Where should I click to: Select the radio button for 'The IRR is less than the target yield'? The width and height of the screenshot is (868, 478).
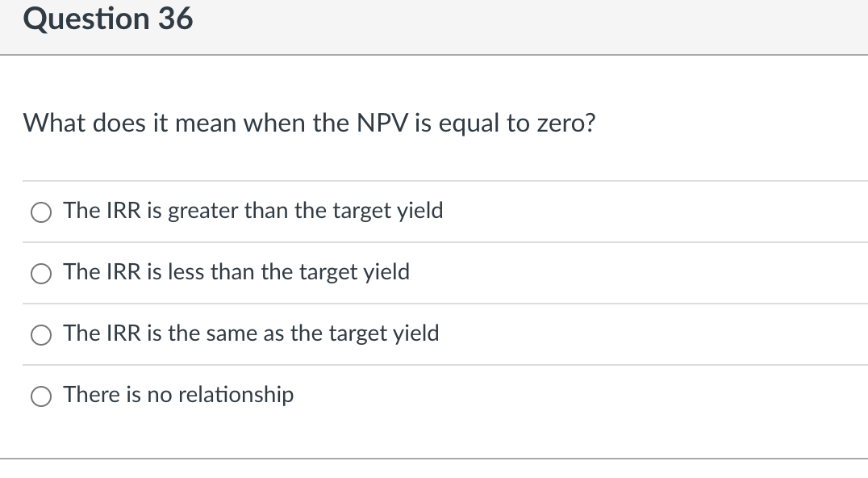point(41,274)
